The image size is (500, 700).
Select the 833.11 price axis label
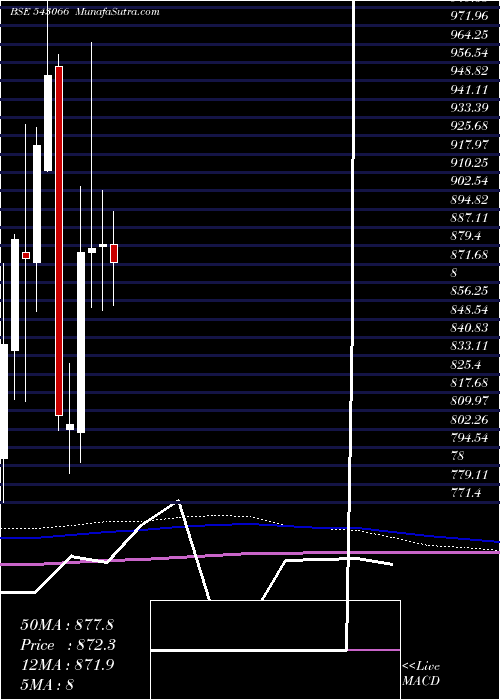469,346
